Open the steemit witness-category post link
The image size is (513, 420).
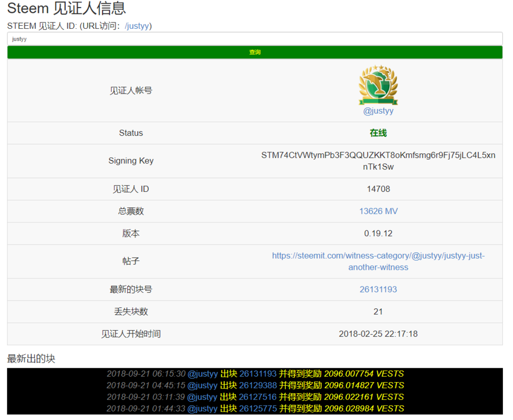click(378, 261)
